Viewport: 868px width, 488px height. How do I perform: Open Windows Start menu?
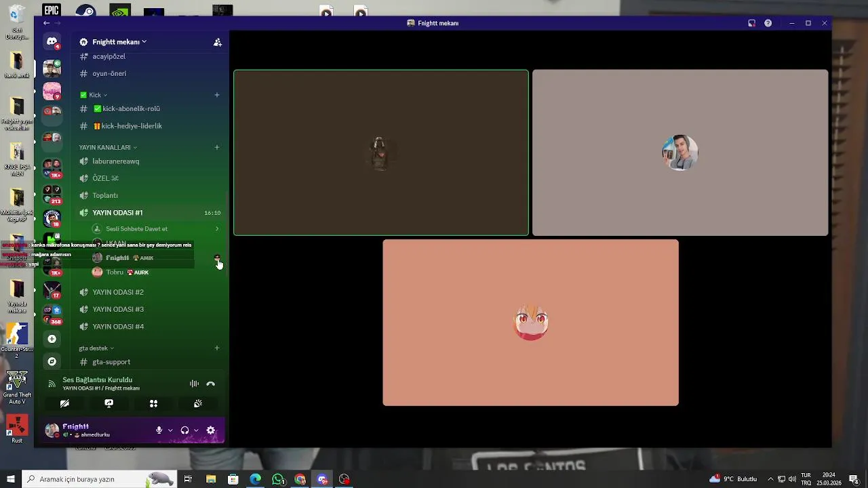[10, 479]
